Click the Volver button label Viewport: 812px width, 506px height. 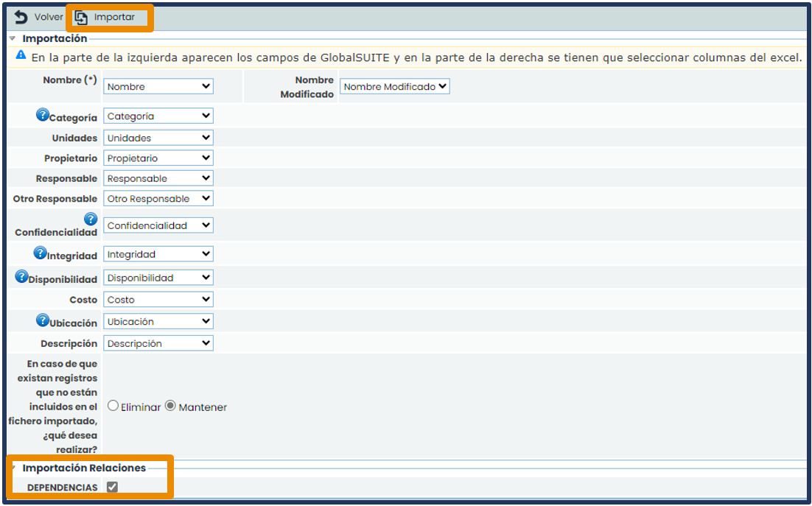point(49,18)
